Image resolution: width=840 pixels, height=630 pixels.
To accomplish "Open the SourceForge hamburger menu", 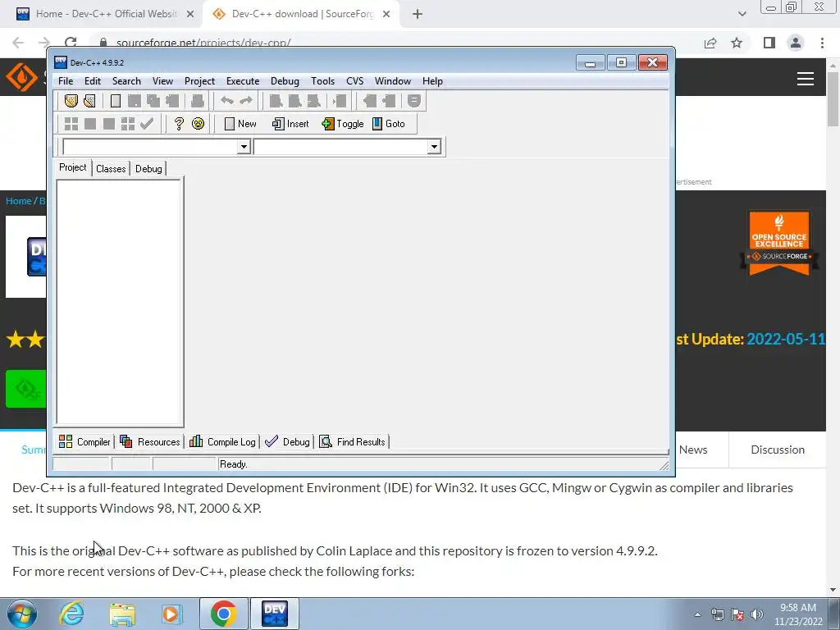I will click(806, 79).
